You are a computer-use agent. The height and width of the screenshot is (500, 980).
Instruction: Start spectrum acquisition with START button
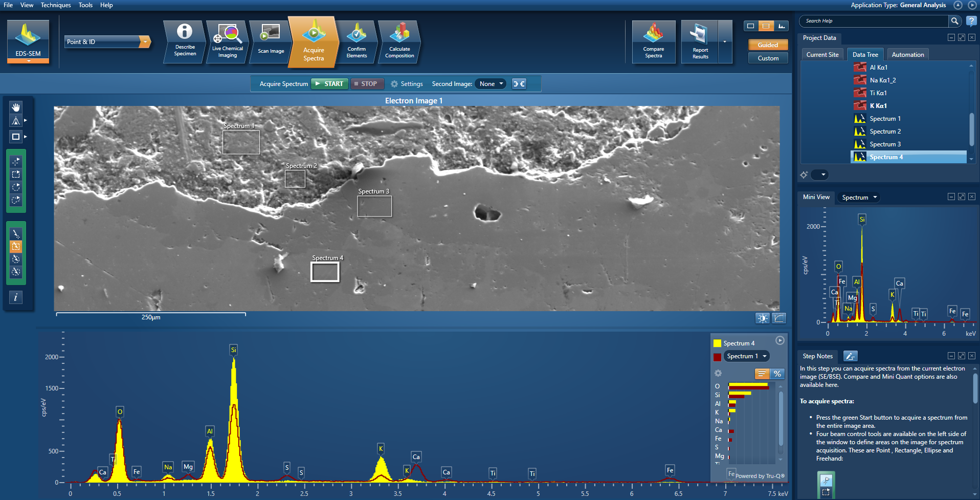[x=330, y=84]
